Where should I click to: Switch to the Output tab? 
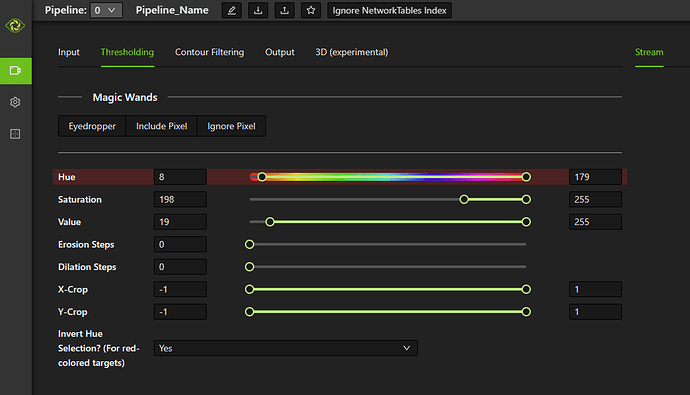pyautogui.click(x=279, y=52)
